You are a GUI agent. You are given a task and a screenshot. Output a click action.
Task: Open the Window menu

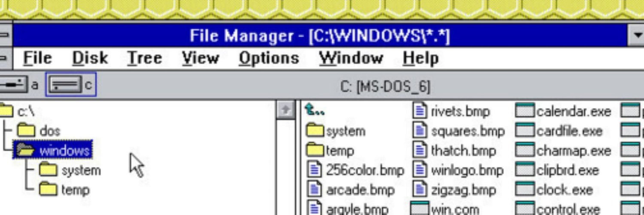pyautogui.click(x=351, y=58)
